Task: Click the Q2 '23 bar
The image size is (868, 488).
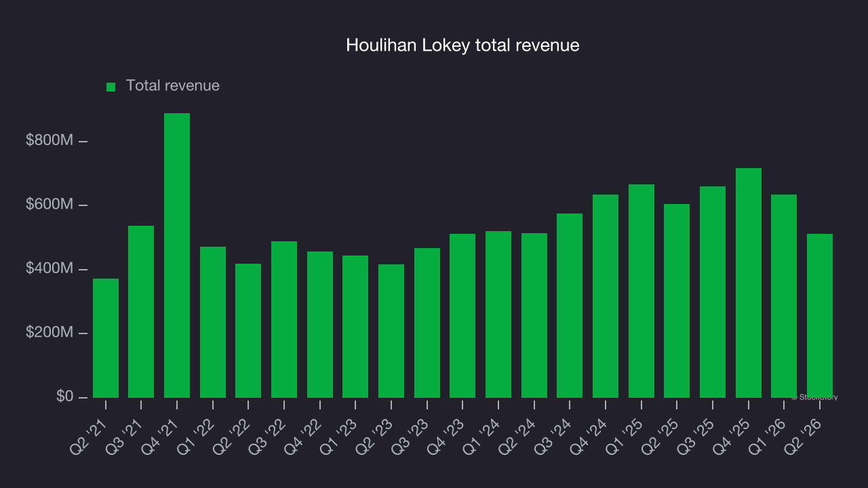Action: [x=391, y=331]
